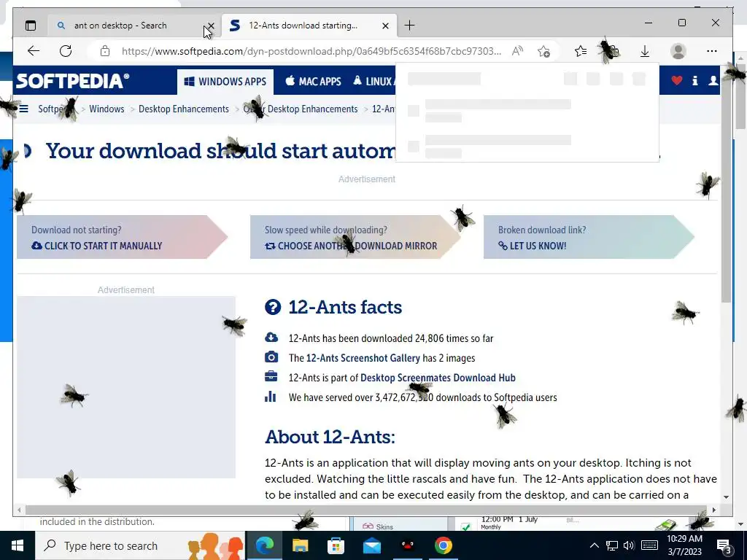
Task: Click the '12-Ants facts' question mark icon
Action: [273, 307]
